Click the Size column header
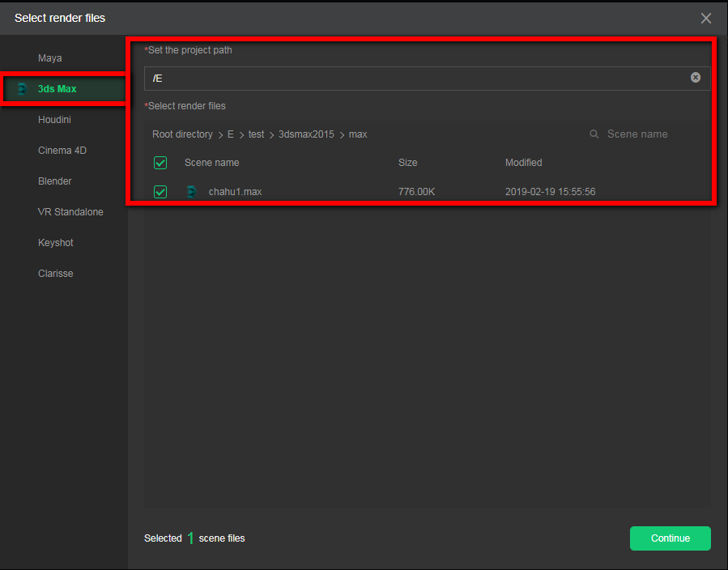728x570 pixels. (x=407, y=163)
